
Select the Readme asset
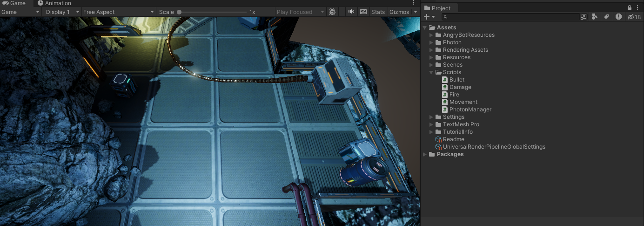coord(449,139)
